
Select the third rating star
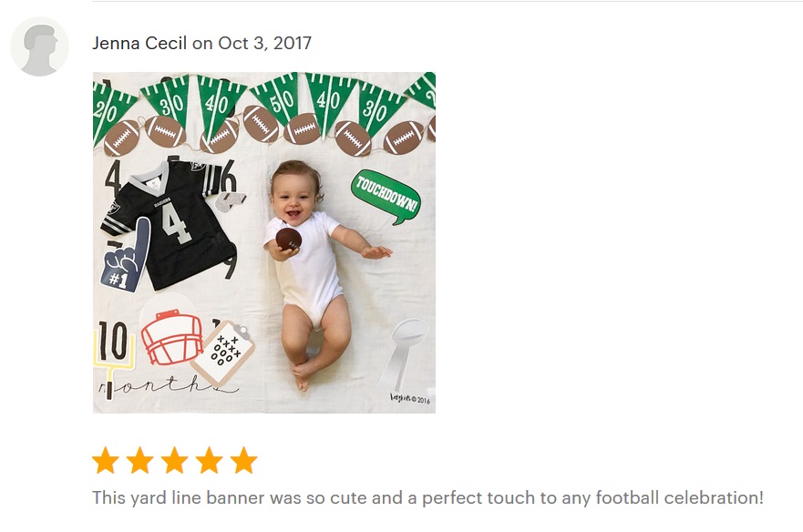click(175, 460)
